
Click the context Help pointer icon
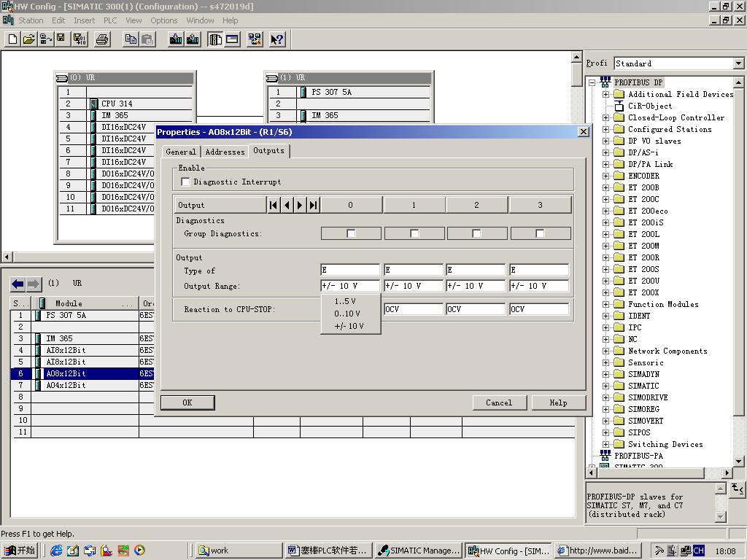tap(276, 39)
